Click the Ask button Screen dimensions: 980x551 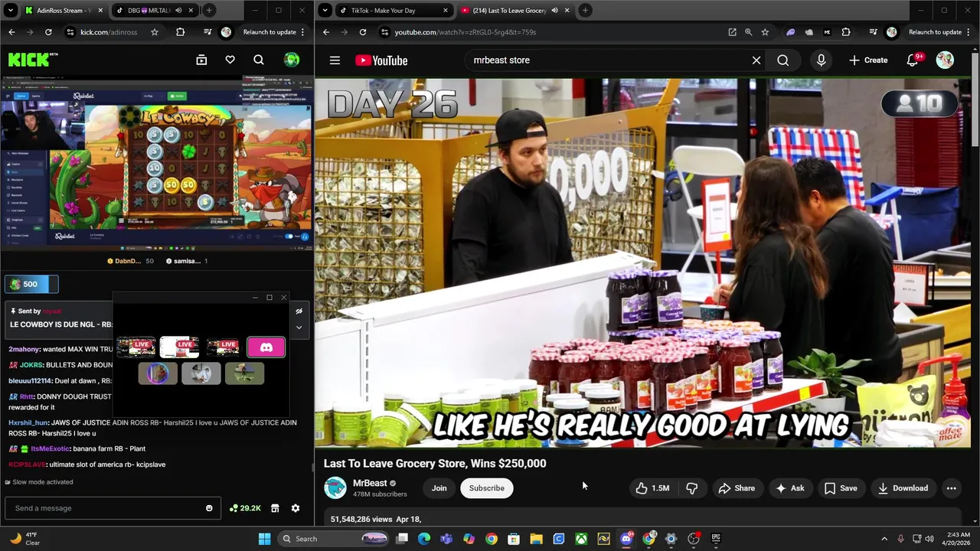pos(789,488)
